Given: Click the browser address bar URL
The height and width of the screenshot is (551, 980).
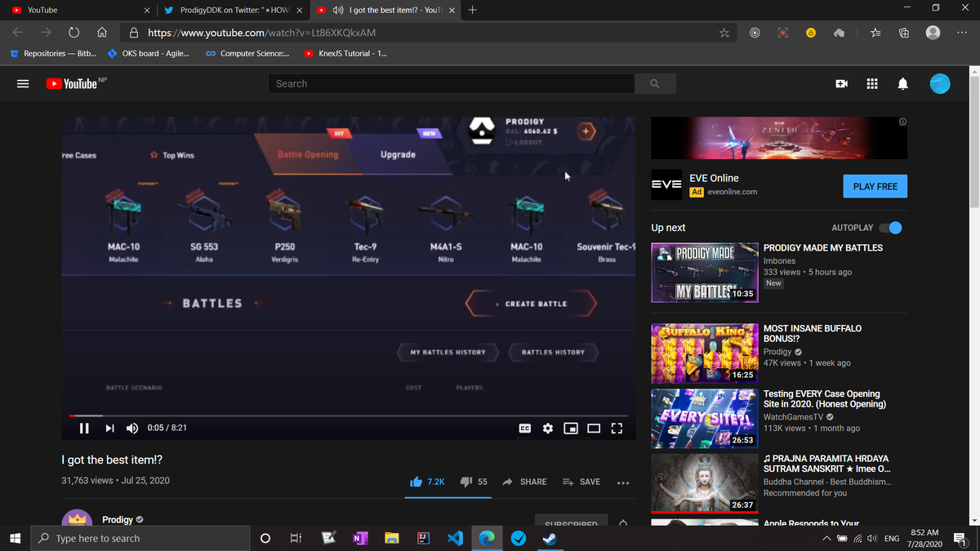Looking at the screenshot, I should click(261, 33).
